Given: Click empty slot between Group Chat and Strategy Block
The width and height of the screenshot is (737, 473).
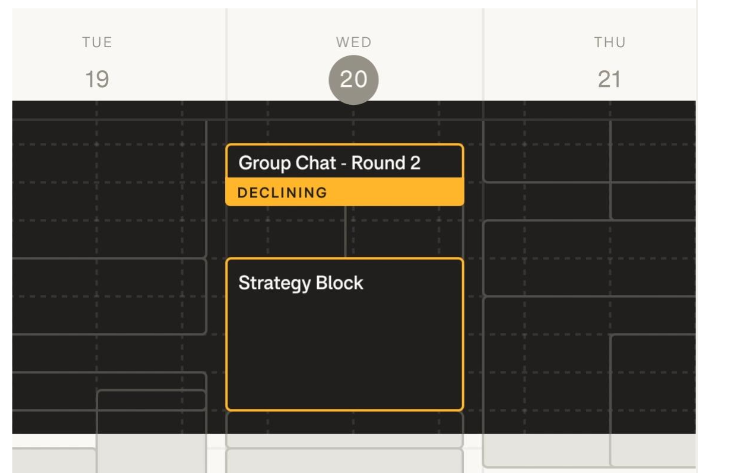Looking at the screenshot, I should 290,232.
